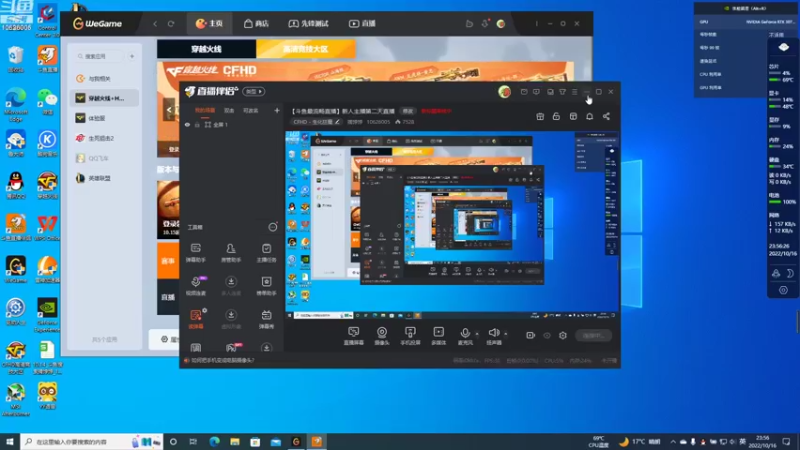
Task: Open Microsoft Edge from taskbar
Action: (214, 441)
